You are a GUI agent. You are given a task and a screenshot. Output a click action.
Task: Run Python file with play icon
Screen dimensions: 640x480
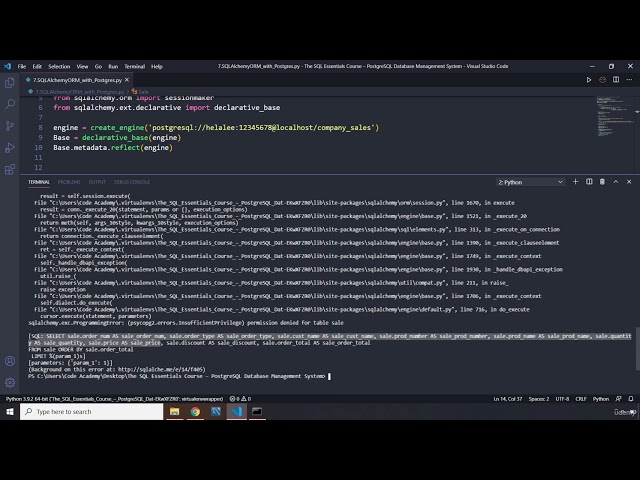tap(589, 80)
